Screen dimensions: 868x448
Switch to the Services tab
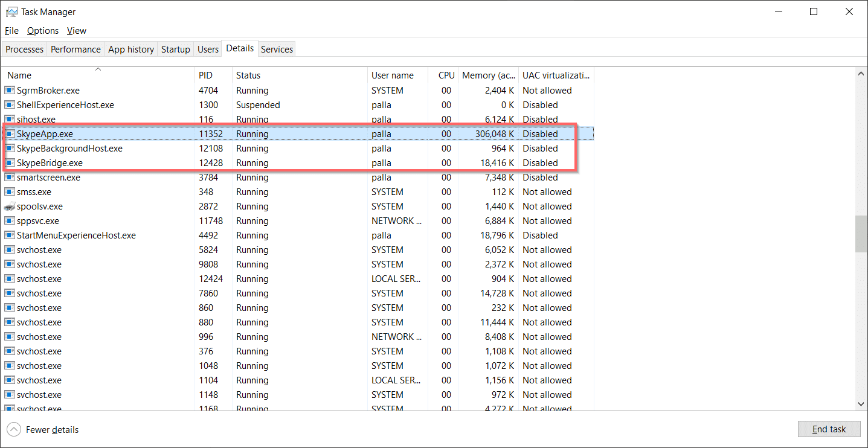tap(277, 50)
